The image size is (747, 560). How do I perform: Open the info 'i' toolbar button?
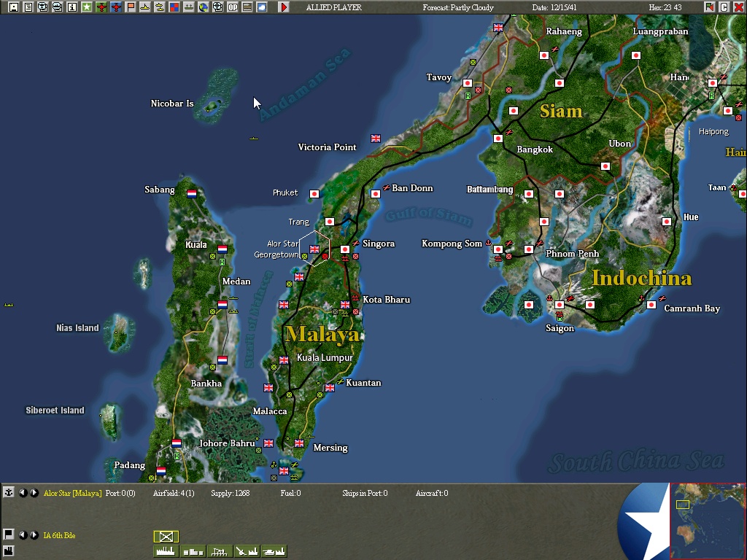72,7
